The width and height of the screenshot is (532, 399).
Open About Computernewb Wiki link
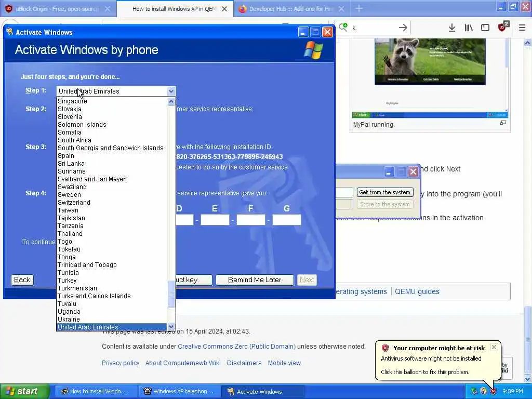click(183, 363)
